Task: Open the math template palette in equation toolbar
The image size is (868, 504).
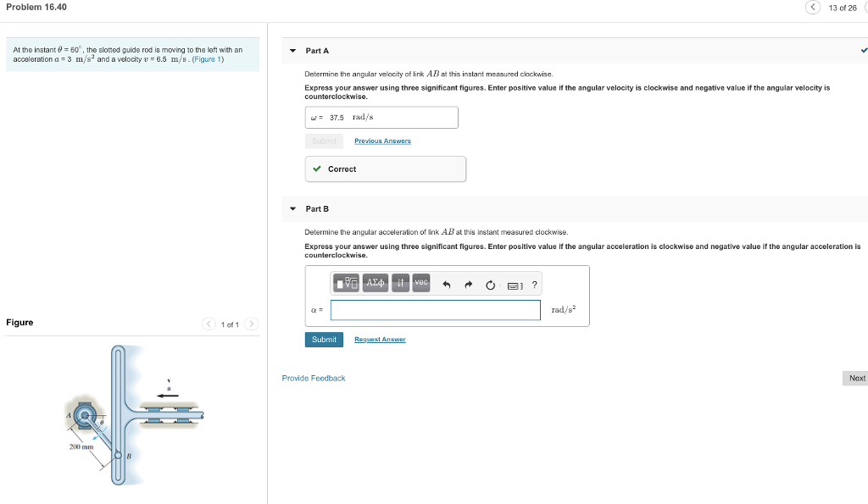Action: click(x=347, y=283)
